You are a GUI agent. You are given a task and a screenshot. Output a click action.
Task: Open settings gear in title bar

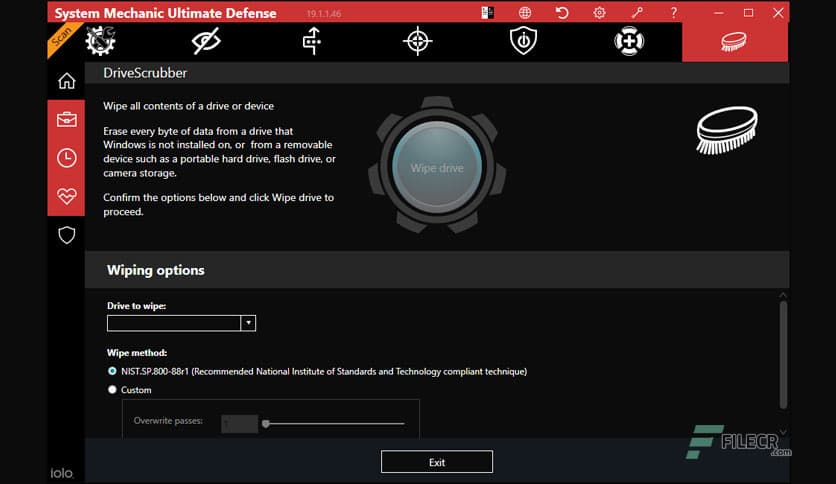[599, 13]
